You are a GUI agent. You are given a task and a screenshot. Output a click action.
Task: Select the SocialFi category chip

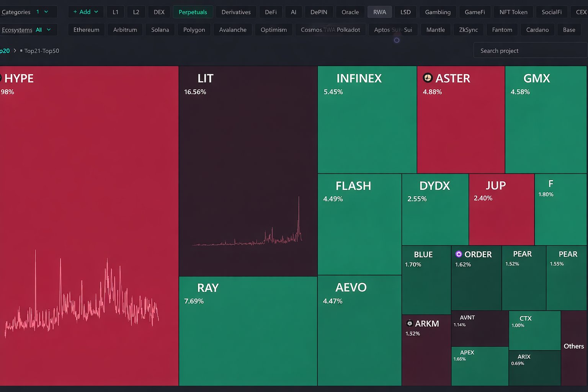(552, 12)
